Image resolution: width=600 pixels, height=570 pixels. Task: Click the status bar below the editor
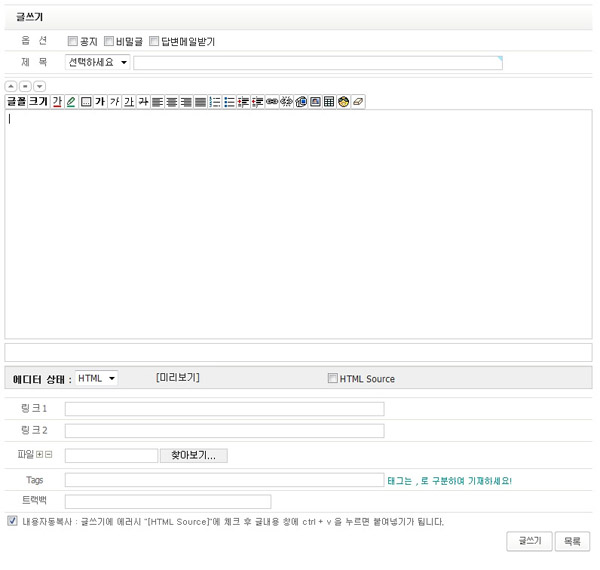298,352
